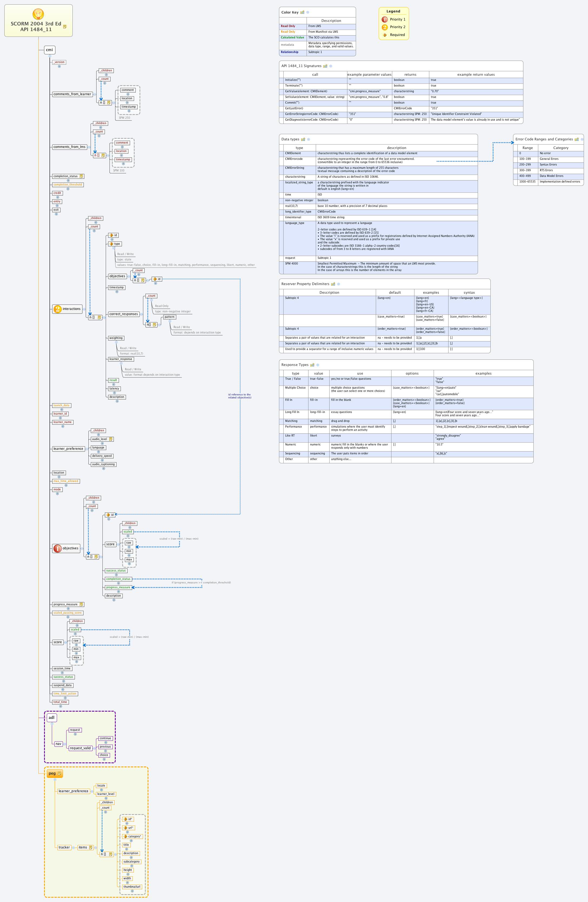Click the note icon on the n[] node under comments_from_learner
The height and width of the screenshot is (902, 588).
(x=109, y=103)
